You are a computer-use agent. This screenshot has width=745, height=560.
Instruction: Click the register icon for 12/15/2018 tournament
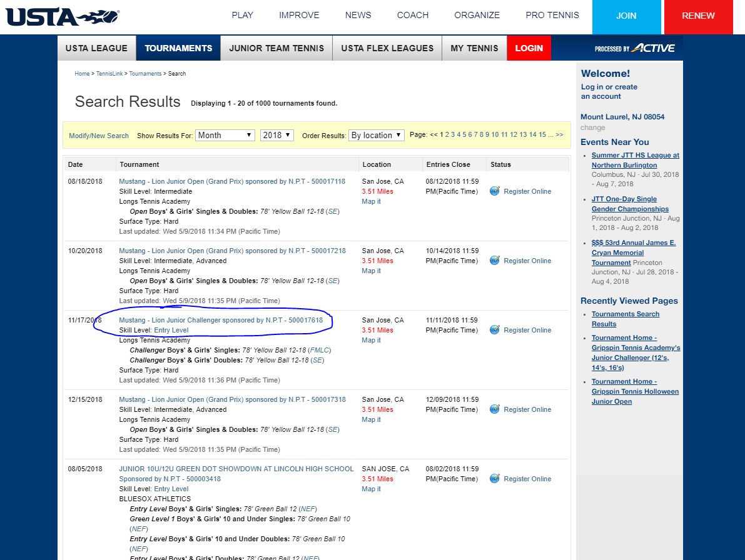[x=495, y=409]
